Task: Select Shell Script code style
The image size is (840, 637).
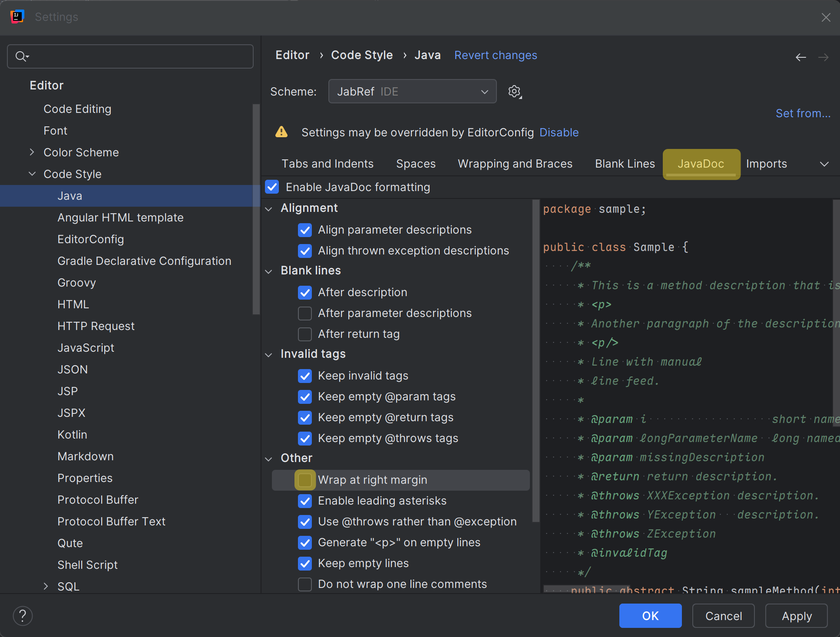Action: 87,565
